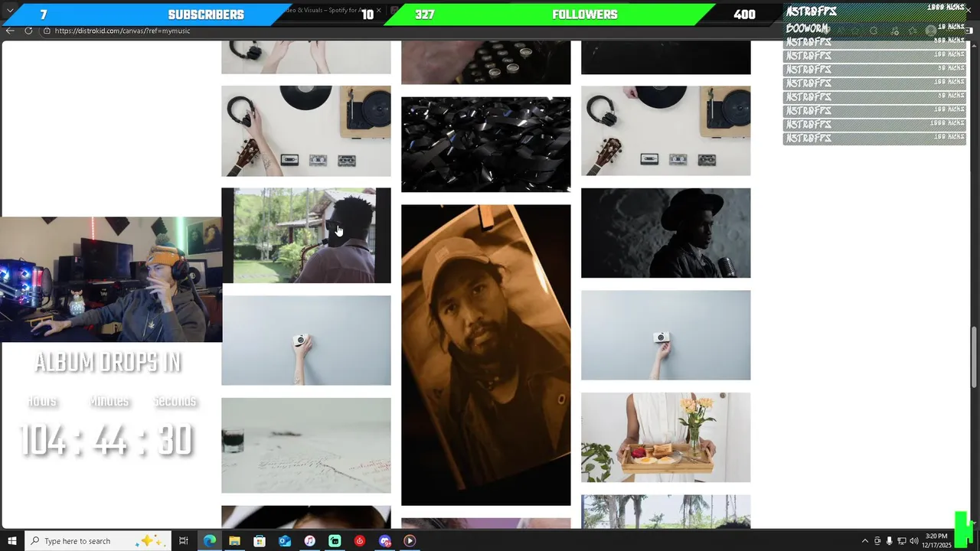Open File Explorer from the taskbar
This screenshot has width=980, height=551.
click(x=234, y=541)
